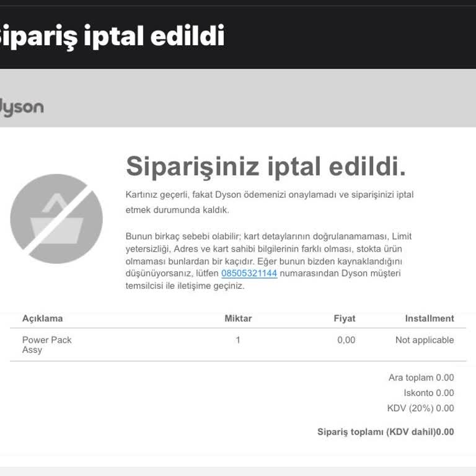Click the 'Not applicable' installment cell
Viewport: 476px width, 476px height.
click(x=425, y=340)
